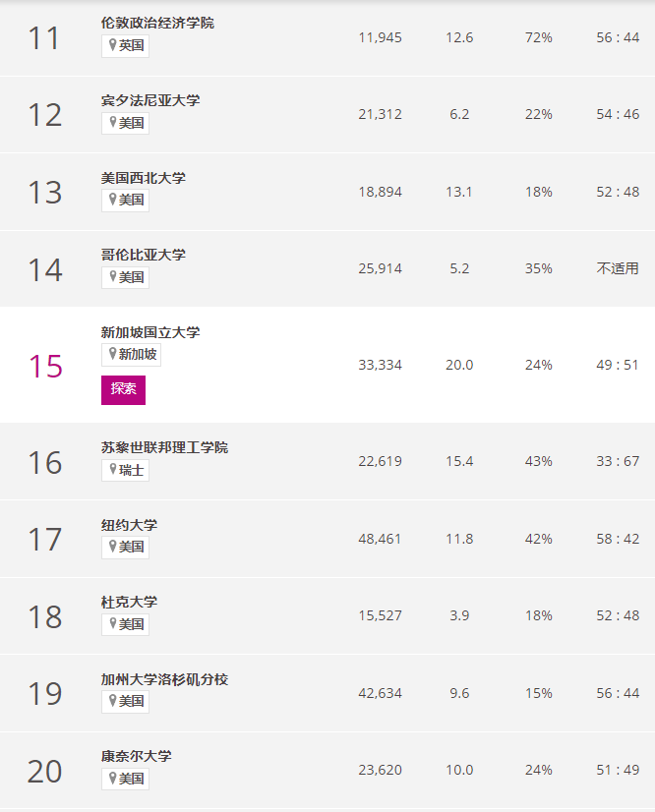
Task: Click 美国 location pin under 哥伦比亚大学
Action: [x=126, y=277]
